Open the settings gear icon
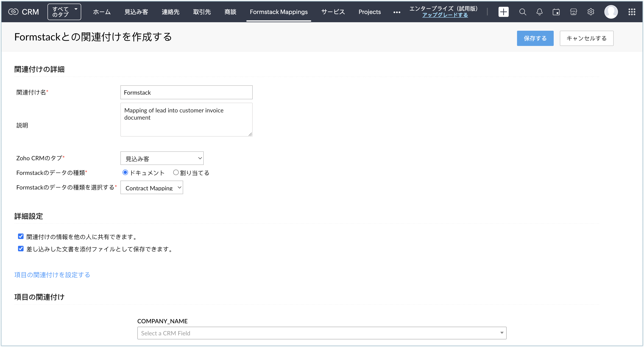The image size is (644, 347). (x=591, y=12)
